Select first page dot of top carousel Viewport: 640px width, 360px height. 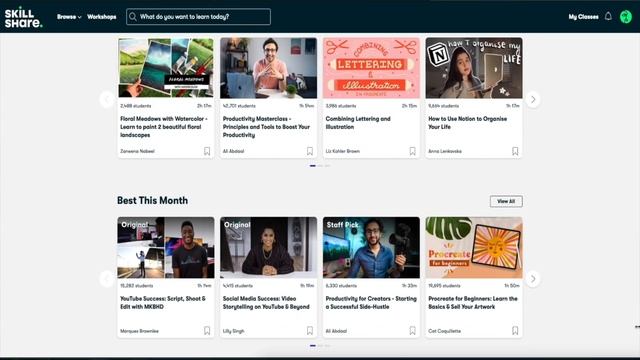[x=313, y=166]
